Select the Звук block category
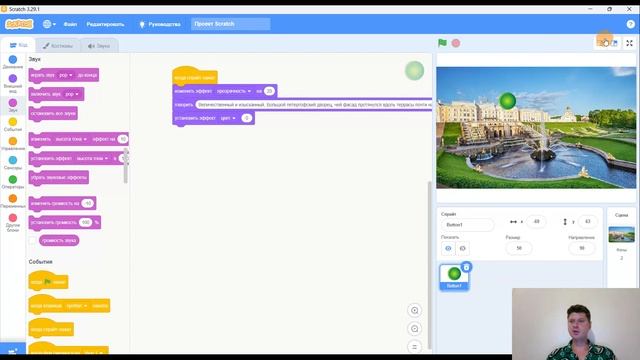 click(13, 105)
